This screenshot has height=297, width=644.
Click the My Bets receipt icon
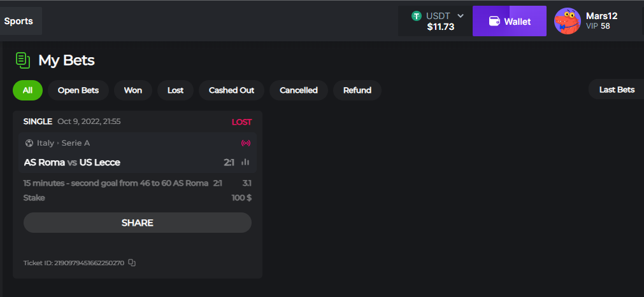pyautogui.click(x=23, y=60)
